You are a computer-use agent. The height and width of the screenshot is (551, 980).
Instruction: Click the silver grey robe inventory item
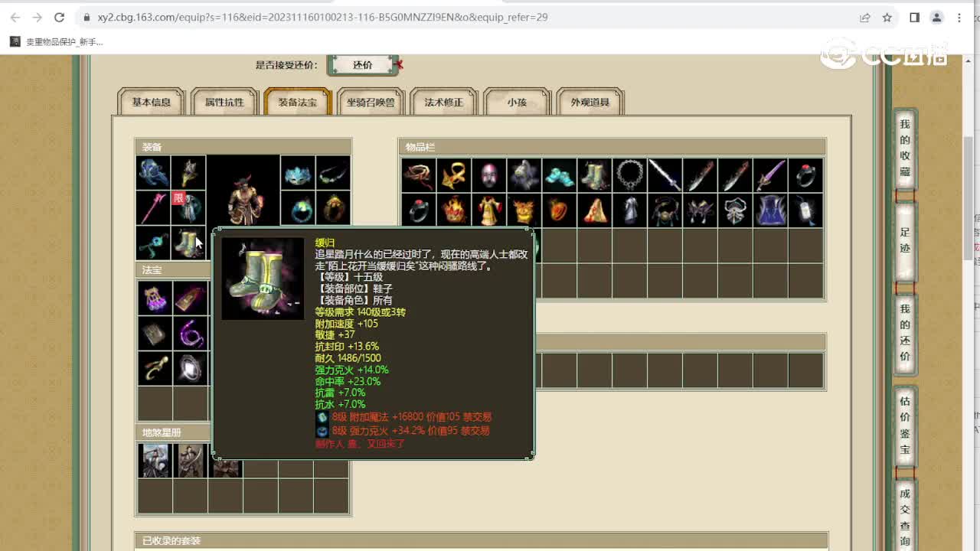(x=630, y=210)
